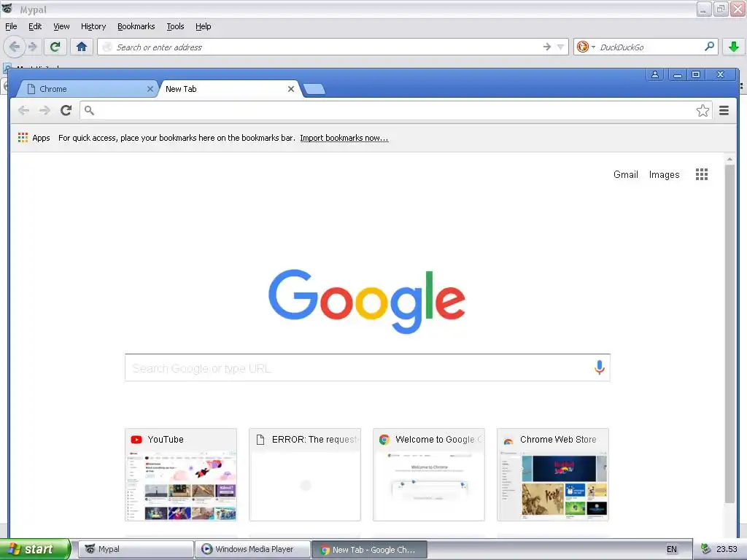The width and height of the screenshot is (747, 560).
Task: Open Mypal File menu
Action: 11,26
